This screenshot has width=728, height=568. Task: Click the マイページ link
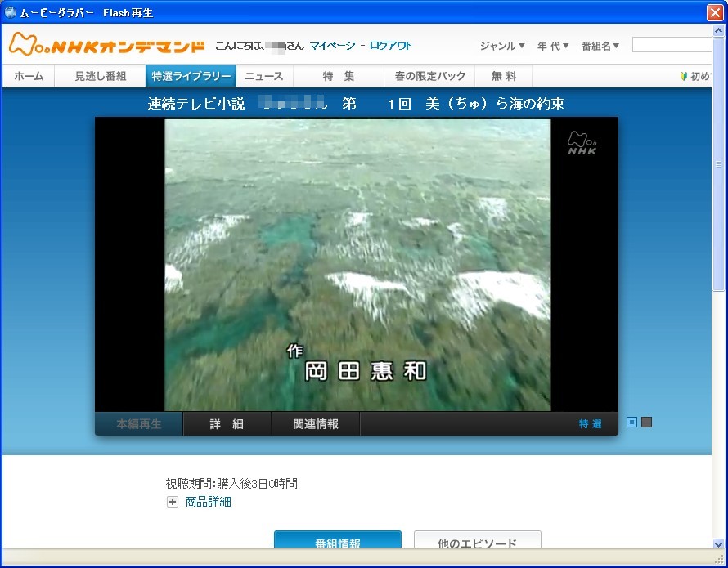(x=332, y=46)
